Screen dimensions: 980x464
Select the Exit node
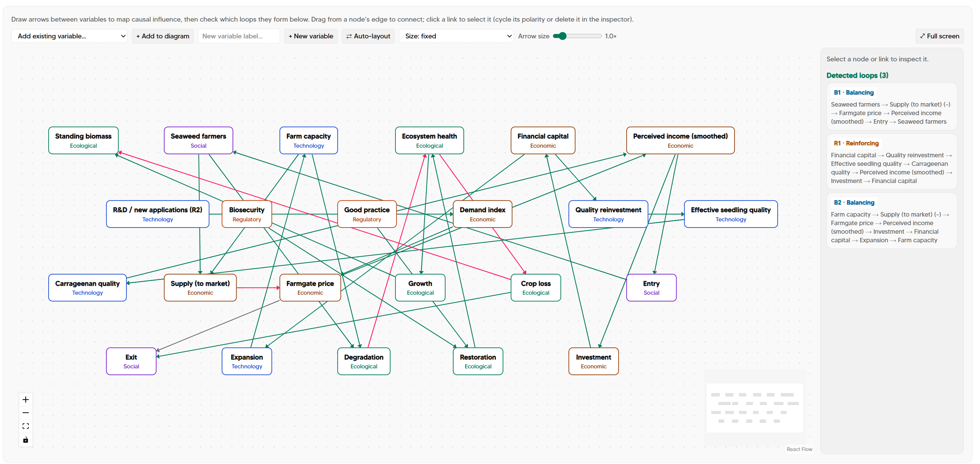point(131,361)
